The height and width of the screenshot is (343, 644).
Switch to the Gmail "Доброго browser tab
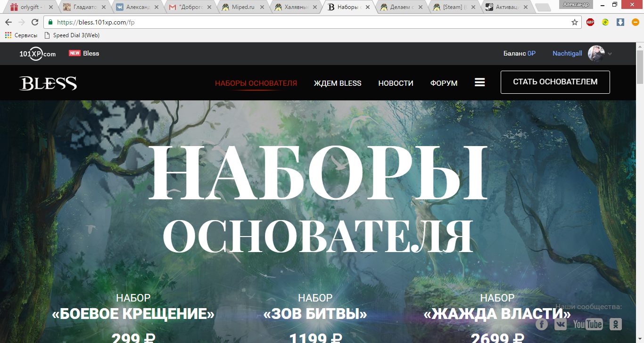pyautogui.click(x=190, y=7)
